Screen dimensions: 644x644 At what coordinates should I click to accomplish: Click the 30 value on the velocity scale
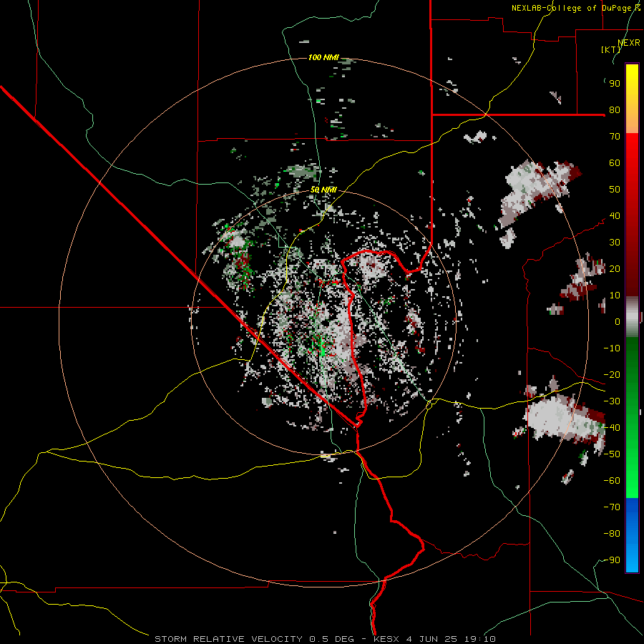pos(615,243)
